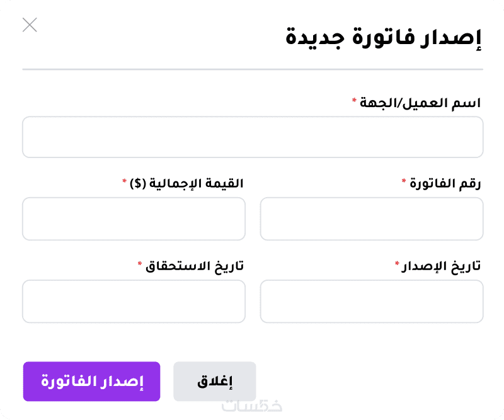Click the gray إغلاق button
504x420 pixels.
pyautogui.click(x=215, y=382)
